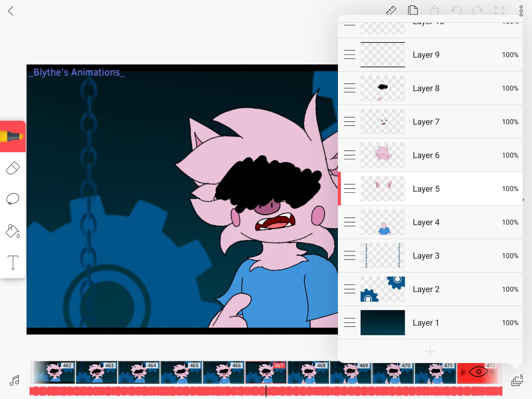
Task: Toggle eye preview on frame 472
Action: 478,372
